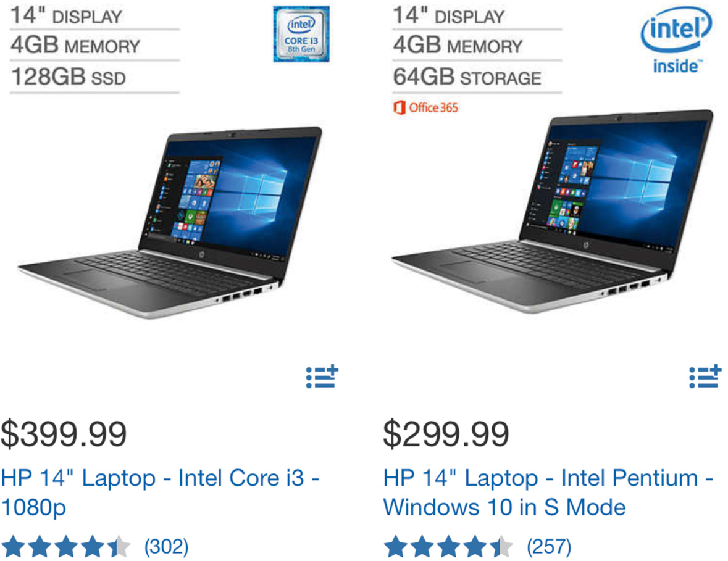The image size is (728, 561).
Task: Click the left 14" Display spec label
Action: 66,16
